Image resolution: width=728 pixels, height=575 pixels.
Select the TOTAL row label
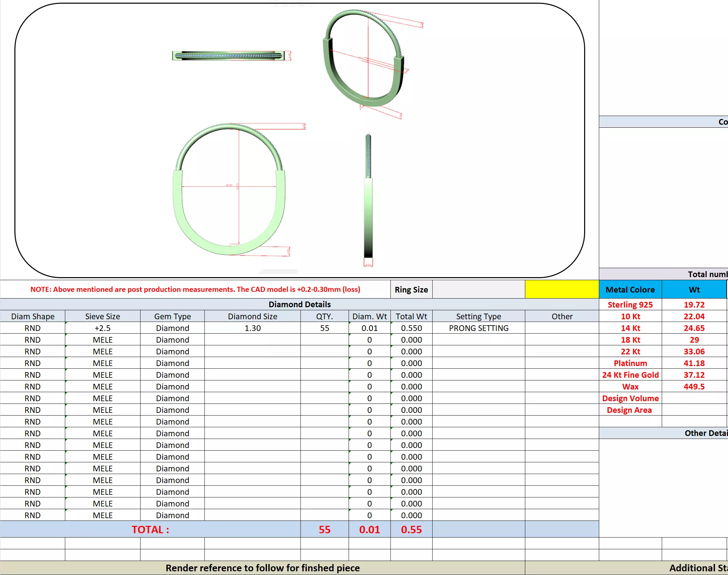(x=150, y=530)
